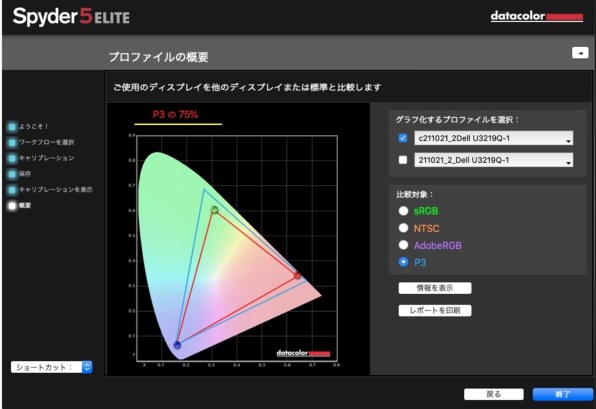
Task: Select the sRGB comparison radio button
Action: (x=403, y=211)
